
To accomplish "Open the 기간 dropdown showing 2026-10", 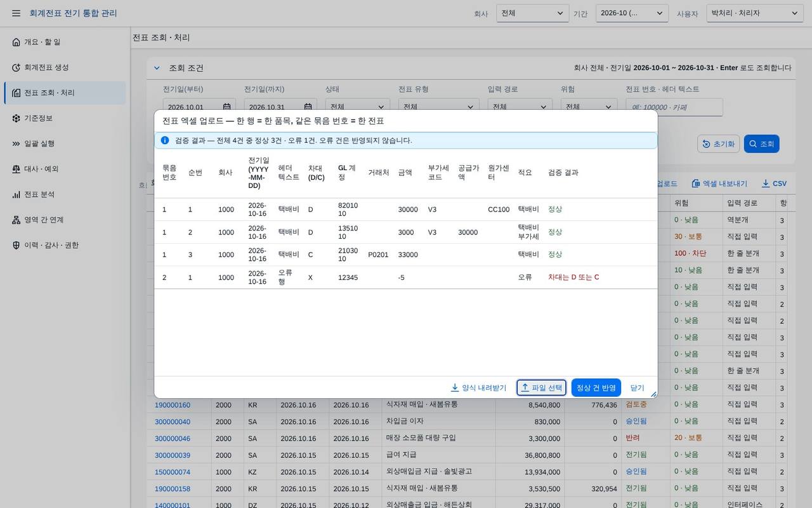I will point(632,13).
